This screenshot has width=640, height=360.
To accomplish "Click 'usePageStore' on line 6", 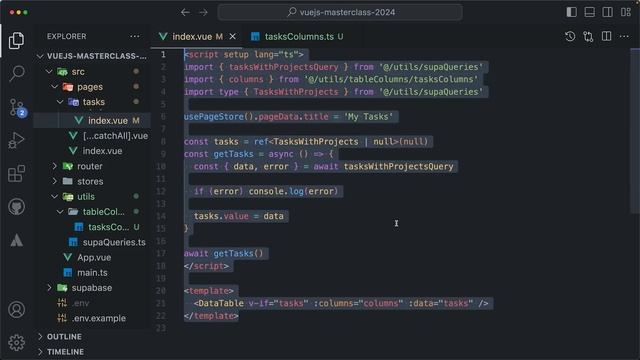I will point(214,117).
